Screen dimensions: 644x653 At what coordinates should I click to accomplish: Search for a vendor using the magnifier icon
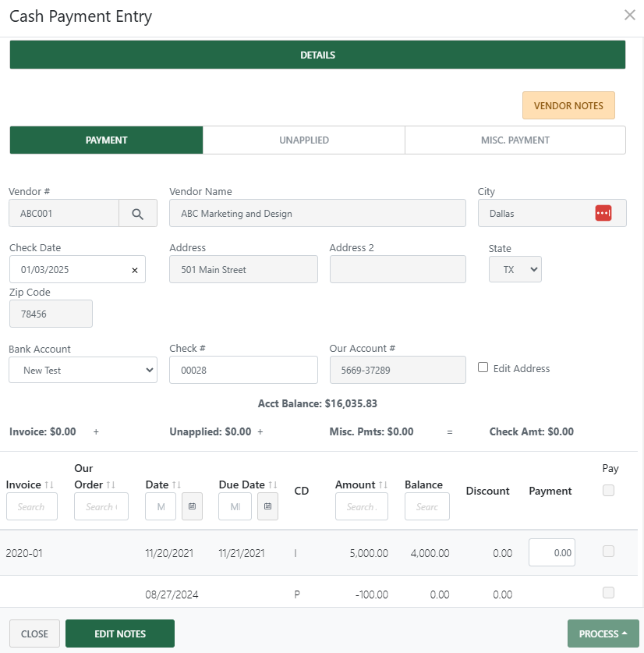click(138, 213)
